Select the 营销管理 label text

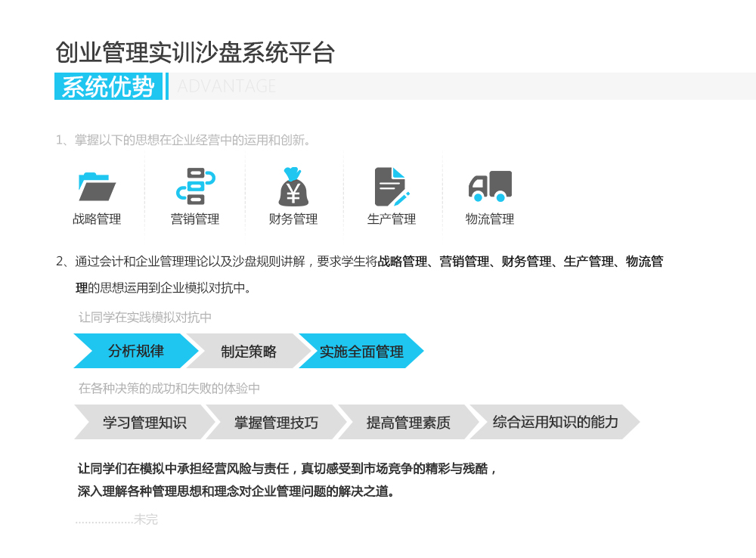click(x=195, y=219)
